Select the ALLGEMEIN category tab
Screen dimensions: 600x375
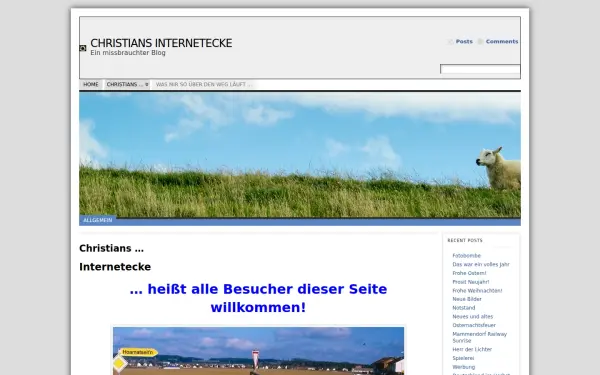click(x=98, y=220)
